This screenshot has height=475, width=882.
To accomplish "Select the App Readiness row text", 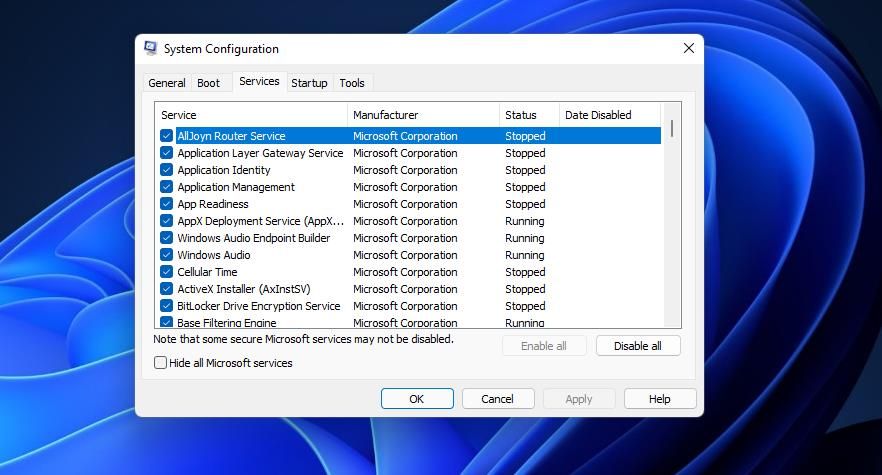I will [213, 204].
